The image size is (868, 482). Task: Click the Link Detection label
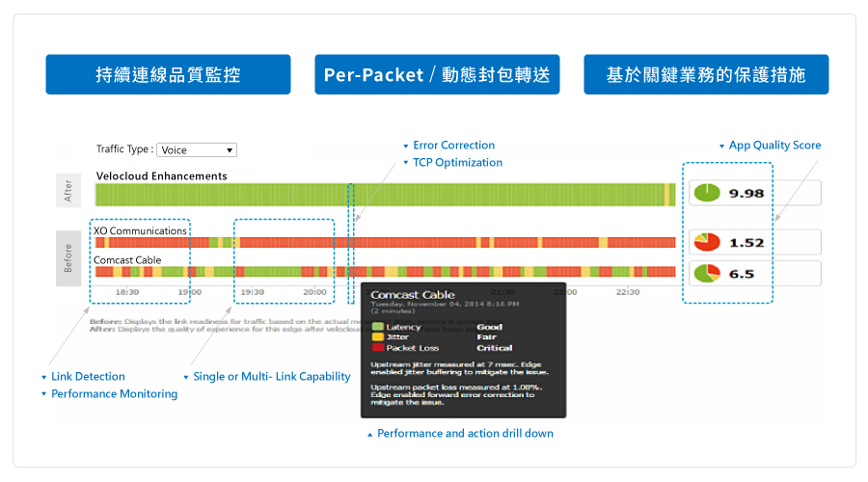(x=88, y=376)
